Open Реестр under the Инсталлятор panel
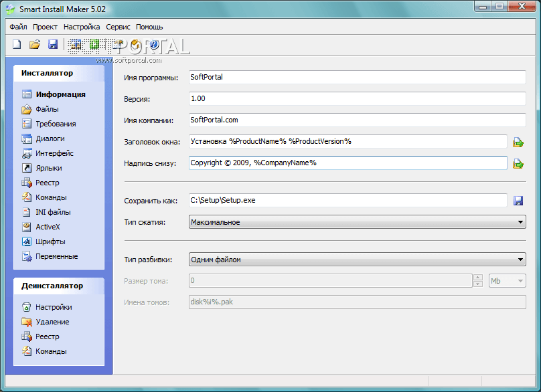The width and height of the screenshot is (541, 392). [x=40, y=183]
